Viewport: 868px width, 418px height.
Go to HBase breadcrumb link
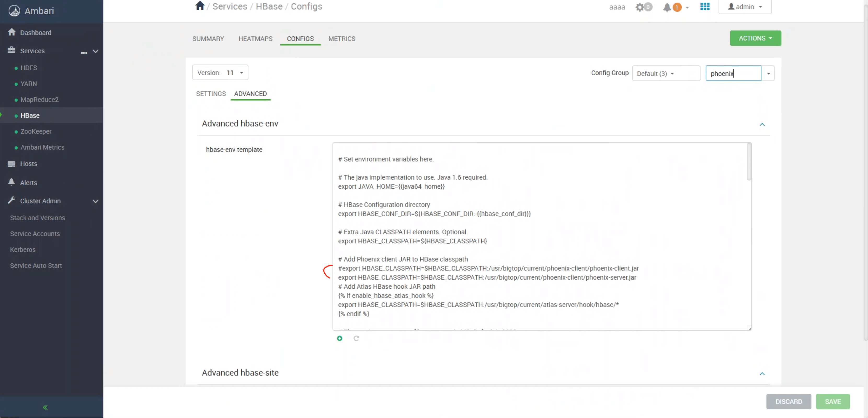[x=269, y=6]
